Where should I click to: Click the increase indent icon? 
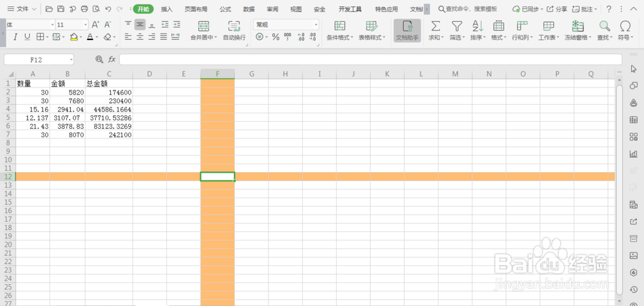176,24
